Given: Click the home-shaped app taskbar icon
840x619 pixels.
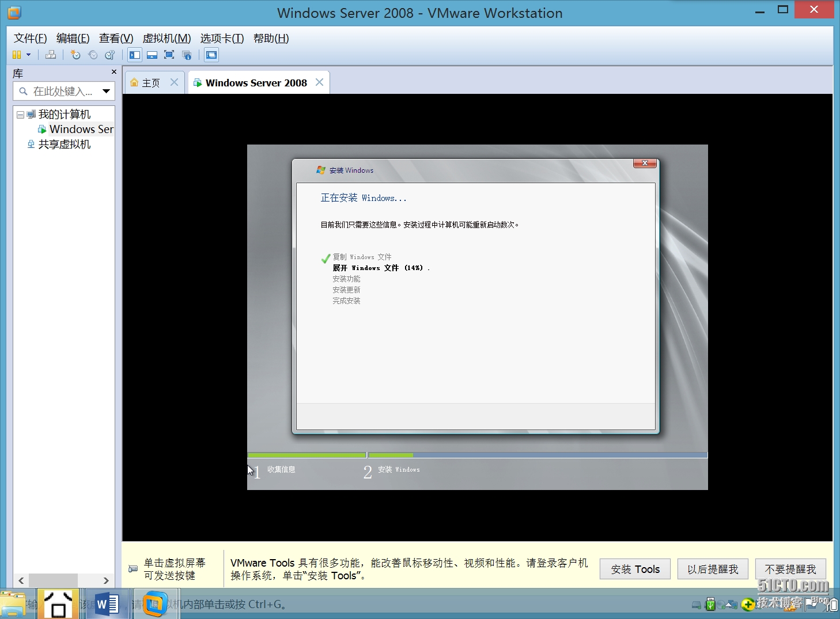Looking at the screenshot, I should [58, 605].
